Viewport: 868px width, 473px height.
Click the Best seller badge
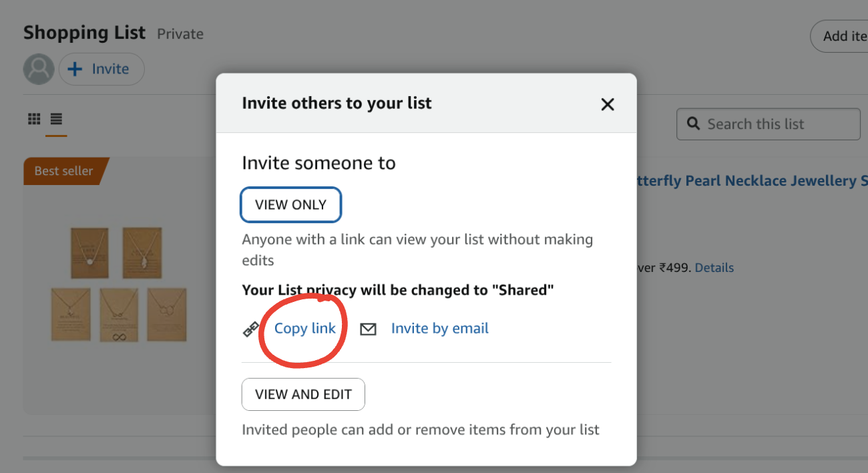pos(63,171)
